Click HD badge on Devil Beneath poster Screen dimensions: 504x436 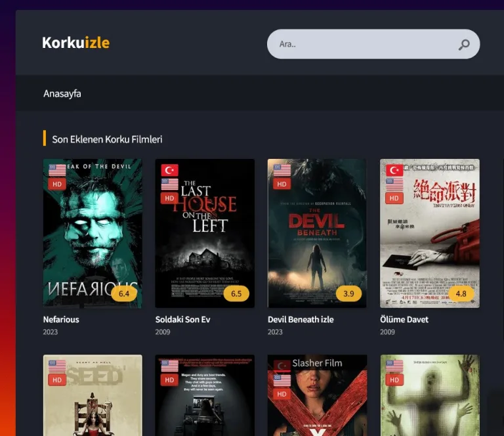pyautogui.click(x=282, y=185)
